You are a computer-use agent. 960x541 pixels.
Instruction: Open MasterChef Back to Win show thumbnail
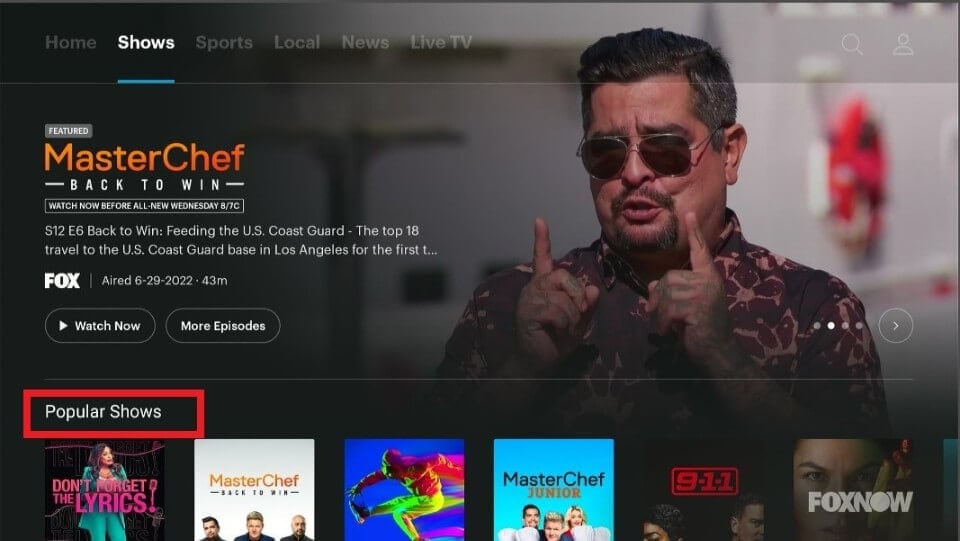254,490
